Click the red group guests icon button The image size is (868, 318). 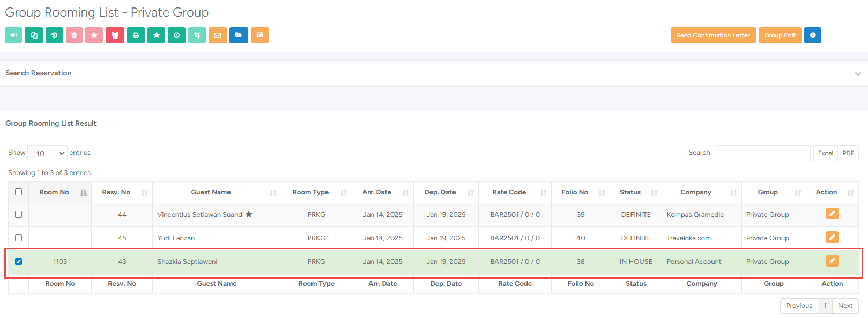115,35
